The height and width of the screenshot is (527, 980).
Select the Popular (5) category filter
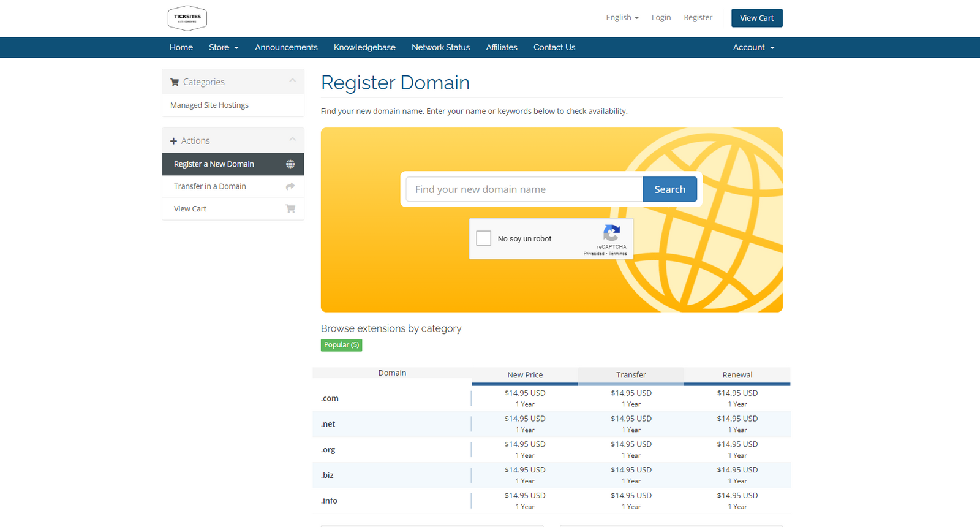point(341,345)
